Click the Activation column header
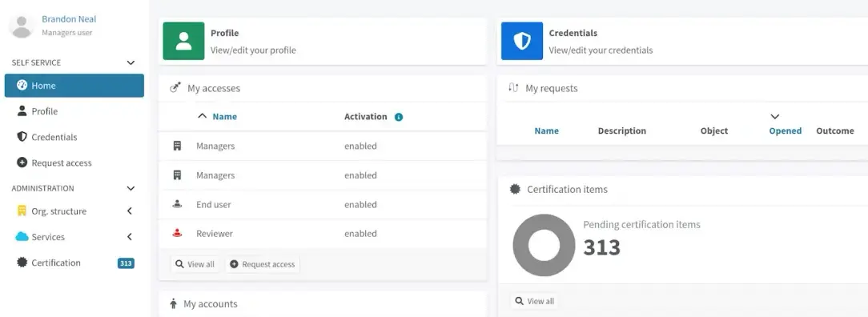Viewport: 868px width, 317px height. click(365, 117)
